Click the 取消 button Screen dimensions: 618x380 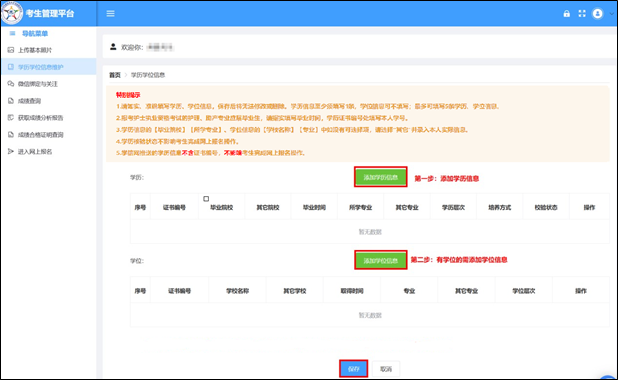click(x=386, y=369)
